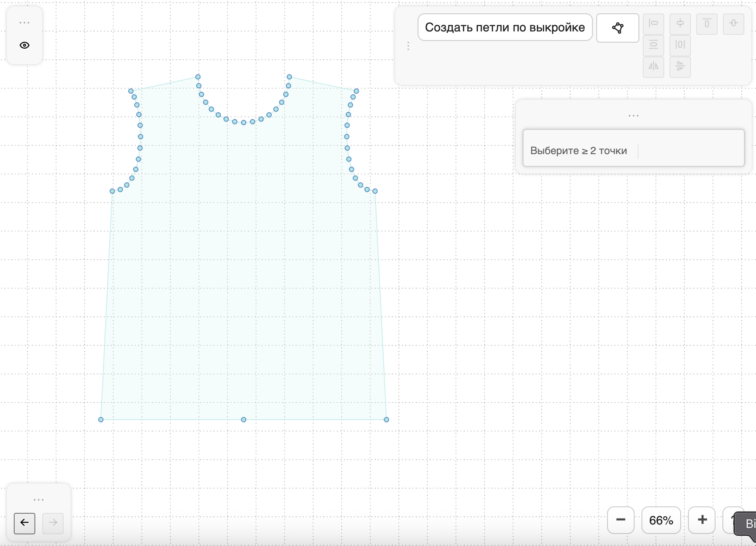This screenshot has width=756, height=546.
Task: Align selected points to horizontal center
Action: click(x=680, y=24)
